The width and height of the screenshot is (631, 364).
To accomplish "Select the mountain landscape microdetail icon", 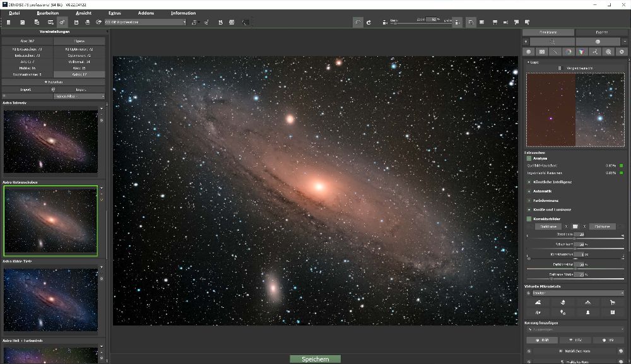I will (537, 302).
